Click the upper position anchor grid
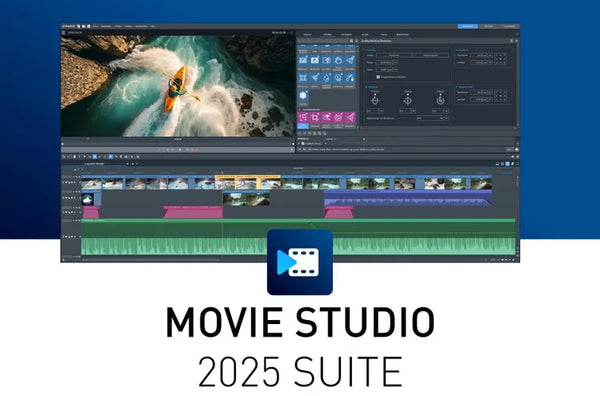Image resolution: width=600 pixels, height=396 pixels. click(501, 59)
